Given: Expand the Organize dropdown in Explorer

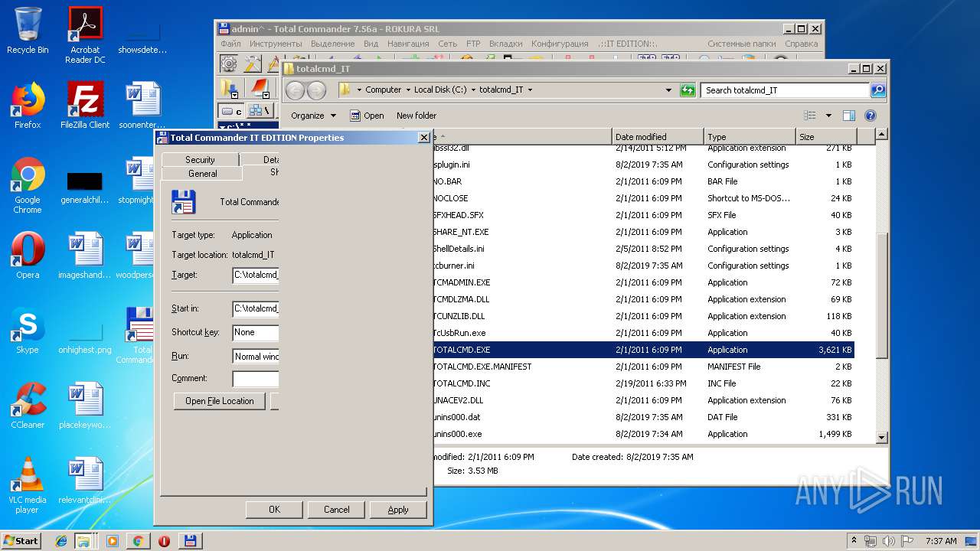Looking at the screenshot, I should click(x=313, y=116).
